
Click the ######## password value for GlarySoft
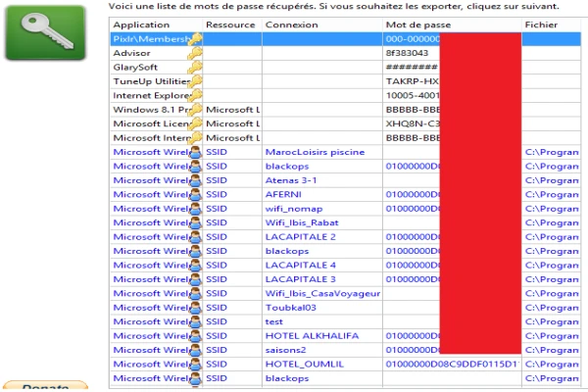[x=412, y=68]
